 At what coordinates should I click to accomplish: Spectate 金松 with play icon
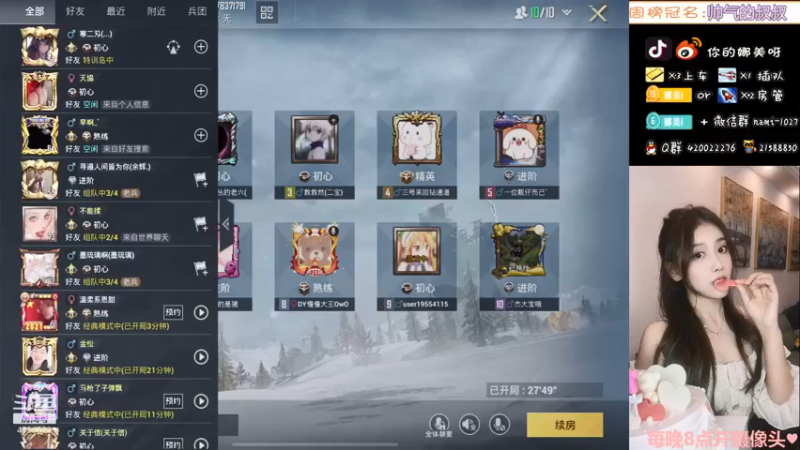201,357
